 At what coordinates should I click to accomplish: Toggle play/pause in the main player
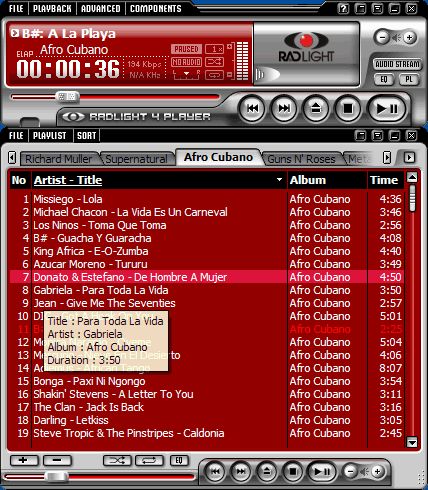tap(387, 108)
